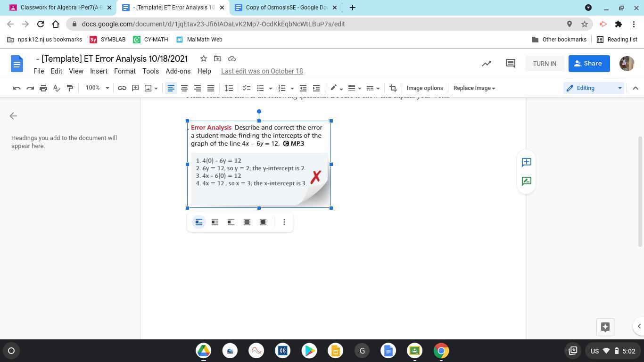Set left text alignment
644x362 pixels.
171,88
